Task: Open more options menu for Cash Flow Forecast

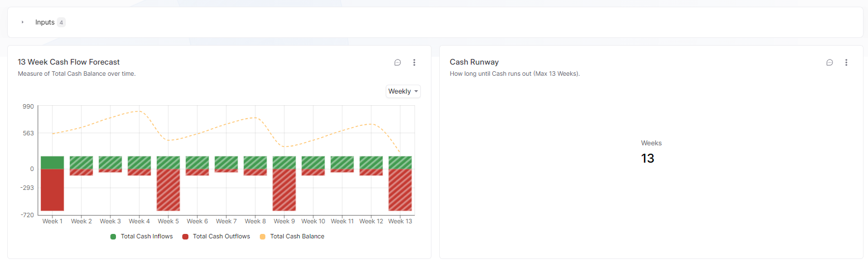Action: coord(414,62)
